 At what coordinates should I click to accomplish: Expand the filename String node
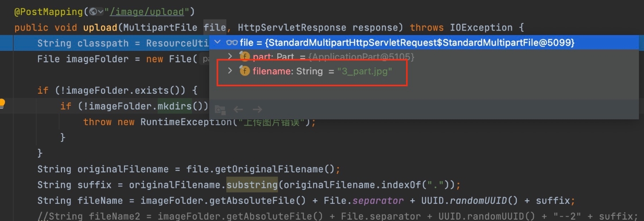[x=230, y=71]
